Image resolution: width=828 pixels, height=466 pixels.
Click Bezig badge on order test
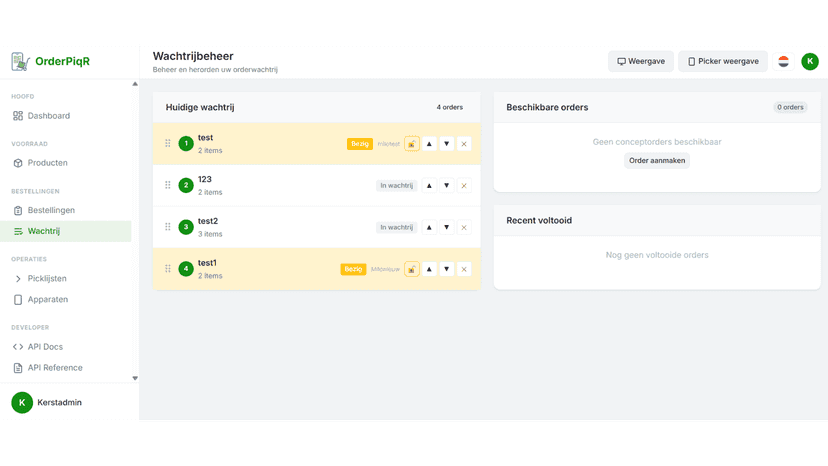[x=360, y=144]
